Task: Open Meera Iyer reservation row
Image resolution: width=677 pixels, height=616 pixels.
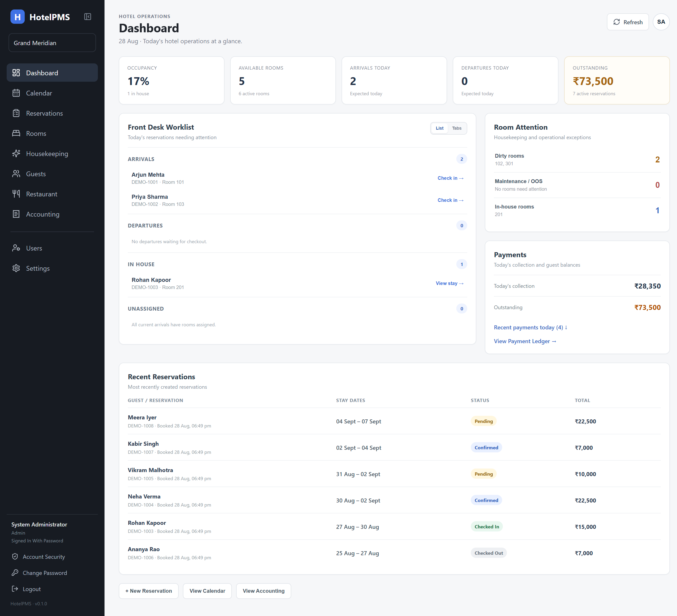Action: tap(394, 421)
